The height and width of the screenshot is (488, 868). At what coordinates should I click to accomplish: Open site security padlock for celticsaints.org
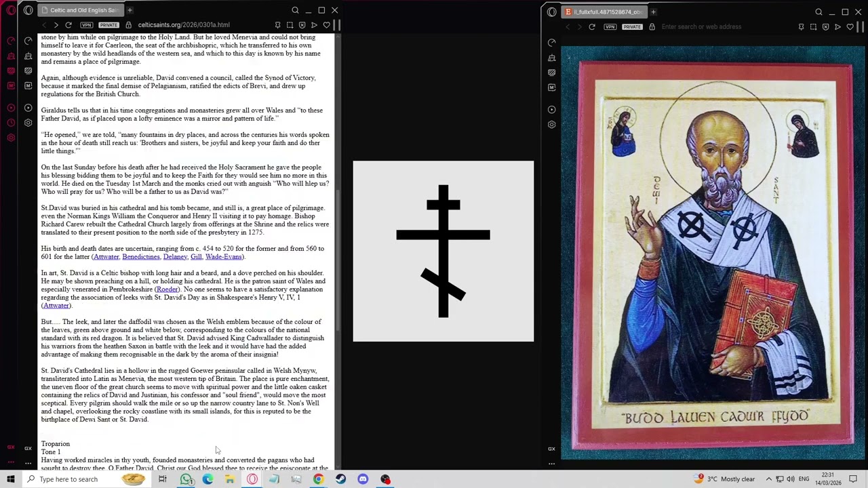pyautogui.click(x=128, y=25)
